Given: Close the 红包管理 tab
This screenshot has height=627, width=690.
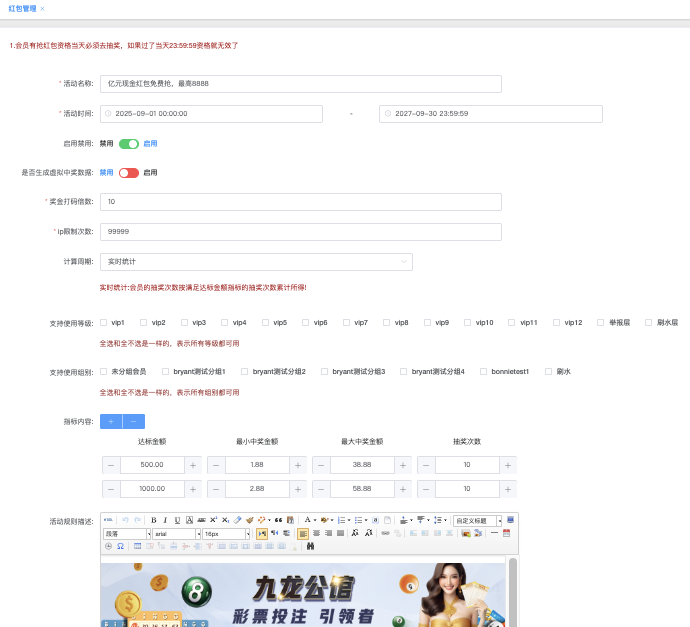Looking at the screenshot, I should pos(42,8).
